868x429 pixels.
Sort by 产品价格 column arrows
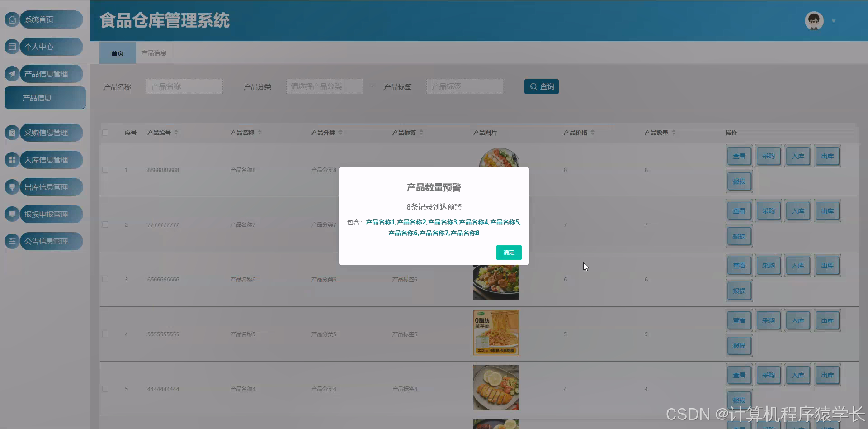[x=593, y=133]
